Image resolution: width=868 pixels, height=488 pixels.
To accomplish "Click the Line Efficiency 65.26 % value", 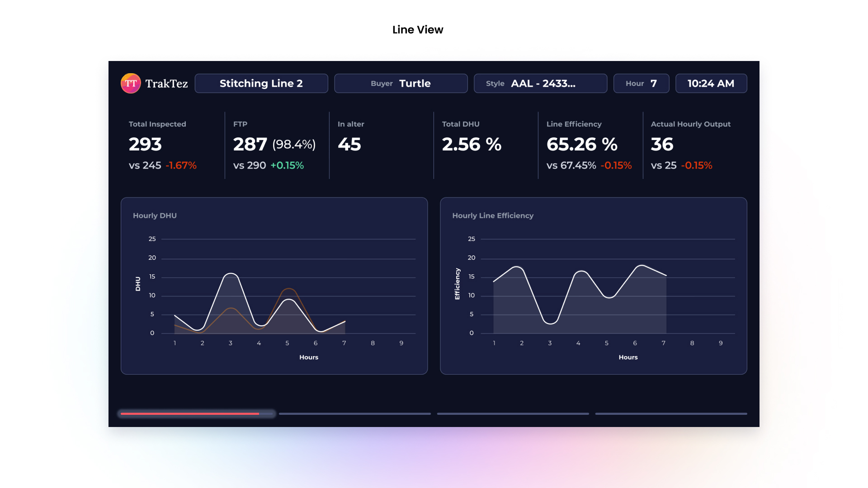I will point(582,145).
